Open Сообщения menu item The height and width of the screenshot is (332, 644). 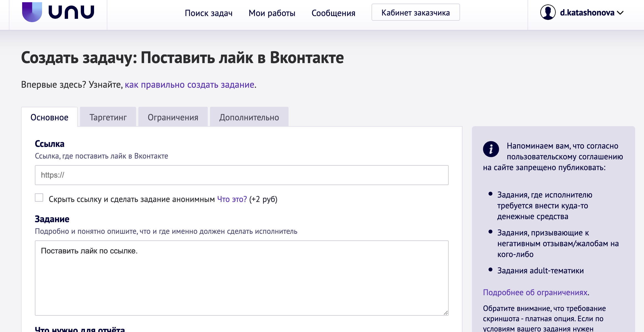click(x=333, y=13)
